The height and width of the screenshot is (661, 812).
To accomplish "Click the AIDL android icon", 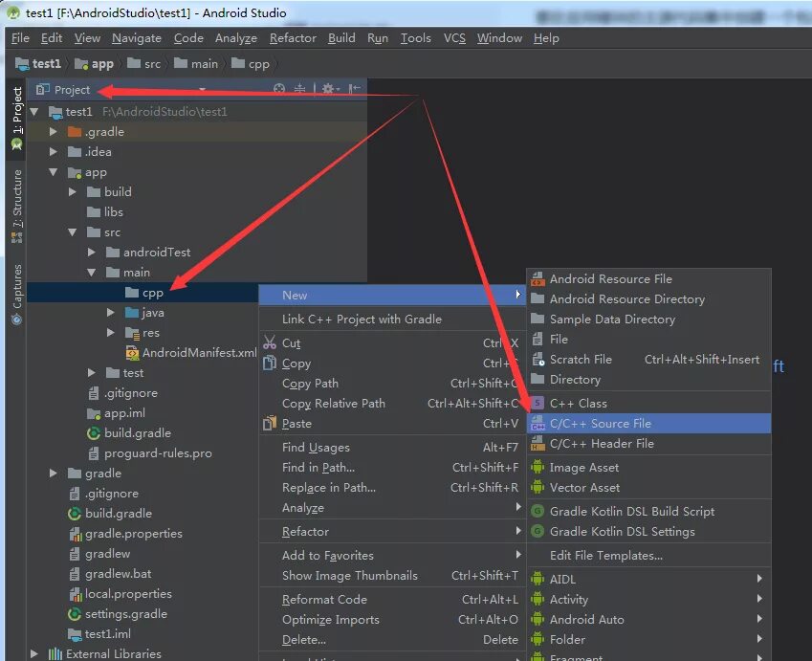I will click(x=538, y=579).
